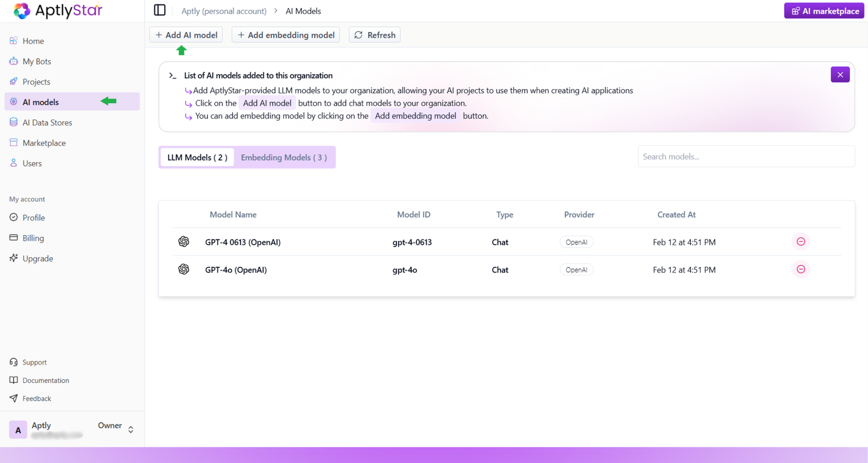Click Aptly (personal account) breadcrumb
Viewport: 868px width, 463px height.
tap(224, 11)
